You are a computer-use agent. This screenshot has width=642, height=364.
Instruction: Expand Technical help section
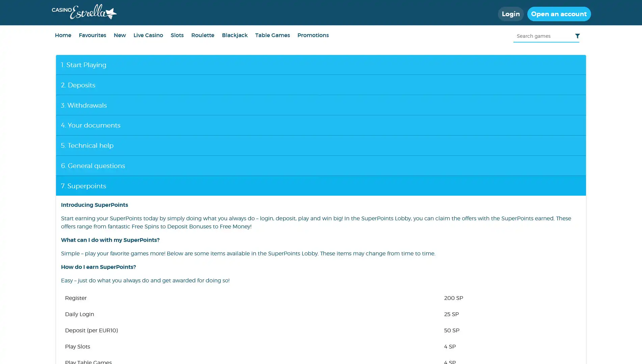320,146
